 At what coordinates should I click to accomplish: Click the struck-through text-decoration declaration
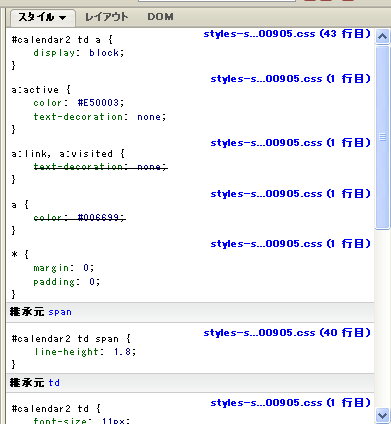pos(101,167)
